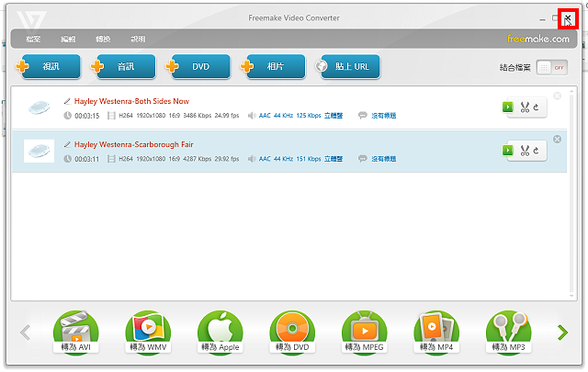Viewport: 588px width, 372px height.
Task: Play preview of Both Sides Now
Action: 508,107
